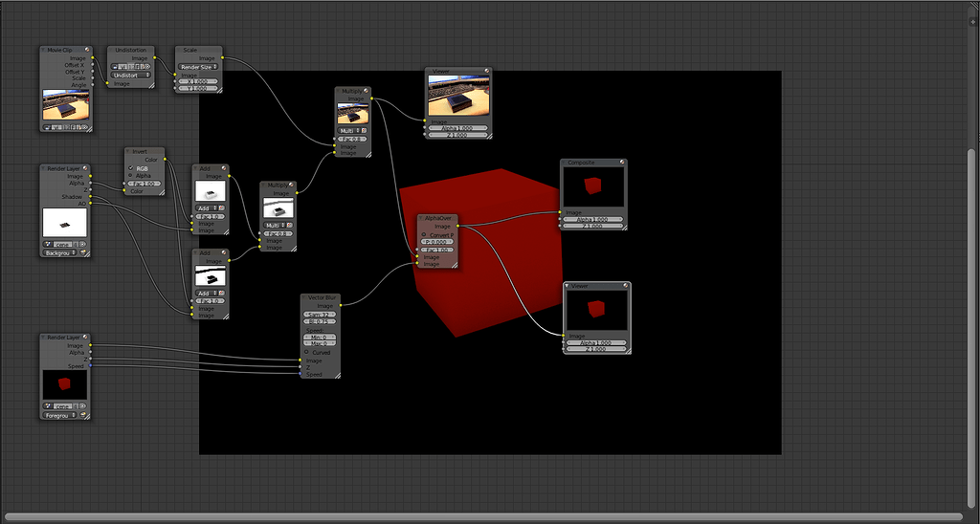
Task: Toggle alpha icon beside Add dropdown, black-band node
Action: point(222,293)
